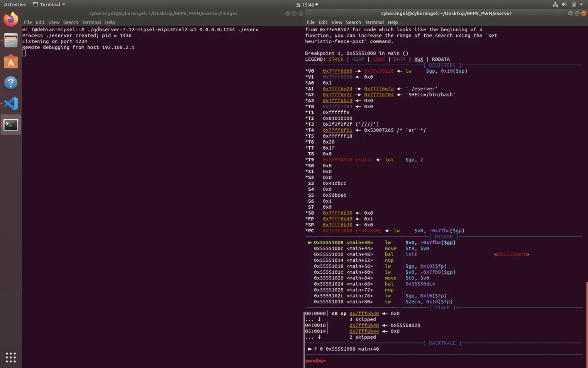Screen dimensions: 588x368
Task: Click stack value 0x5556a020
Action: tap(405, 325)
